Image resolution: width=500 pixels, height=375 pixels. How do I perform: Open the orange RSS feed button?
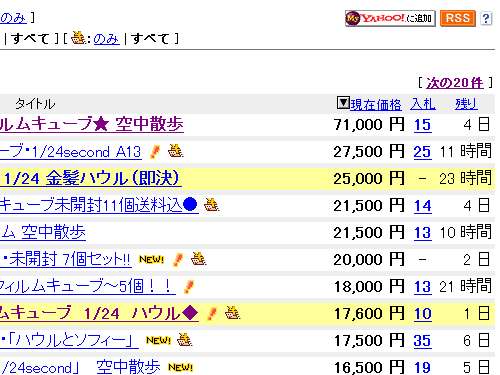pyautogui.click(x=458, y=18)
